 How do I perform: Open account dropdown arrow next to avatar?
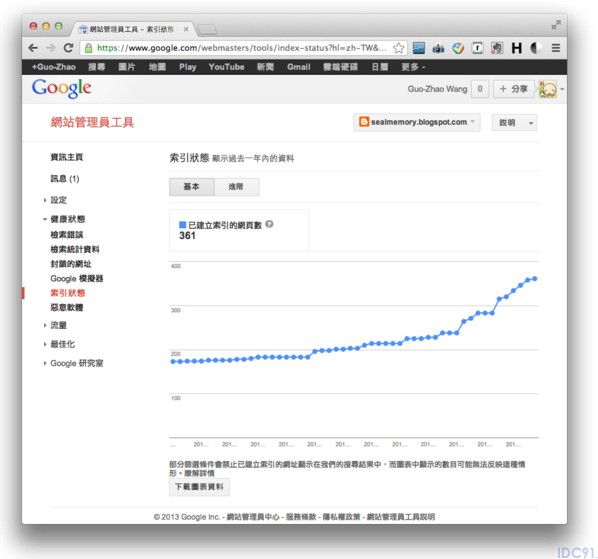pos(562,90)
